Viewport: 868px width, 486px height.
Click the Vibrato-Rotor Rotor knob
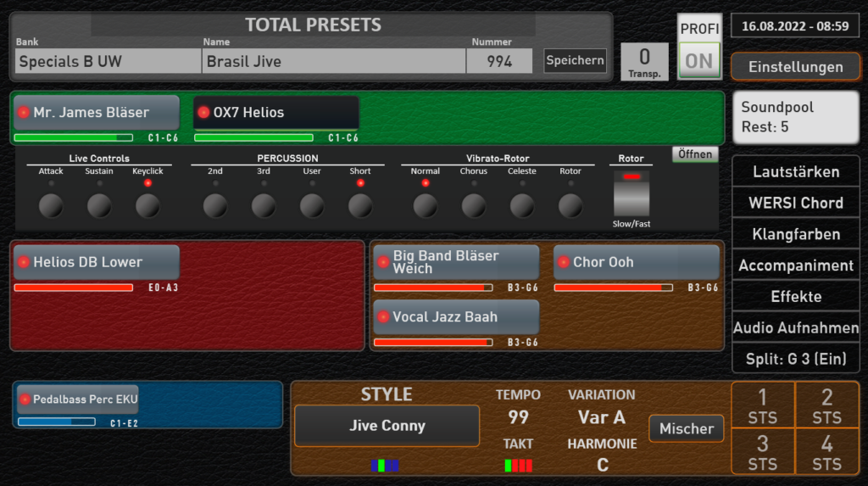(x=570, y=206)
